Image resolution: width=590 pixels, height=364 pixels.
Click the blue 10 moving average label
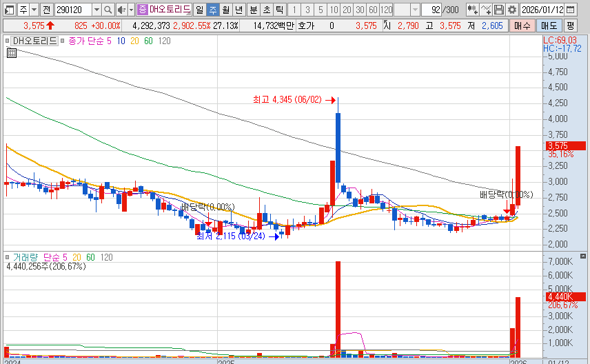pos(121,41)
